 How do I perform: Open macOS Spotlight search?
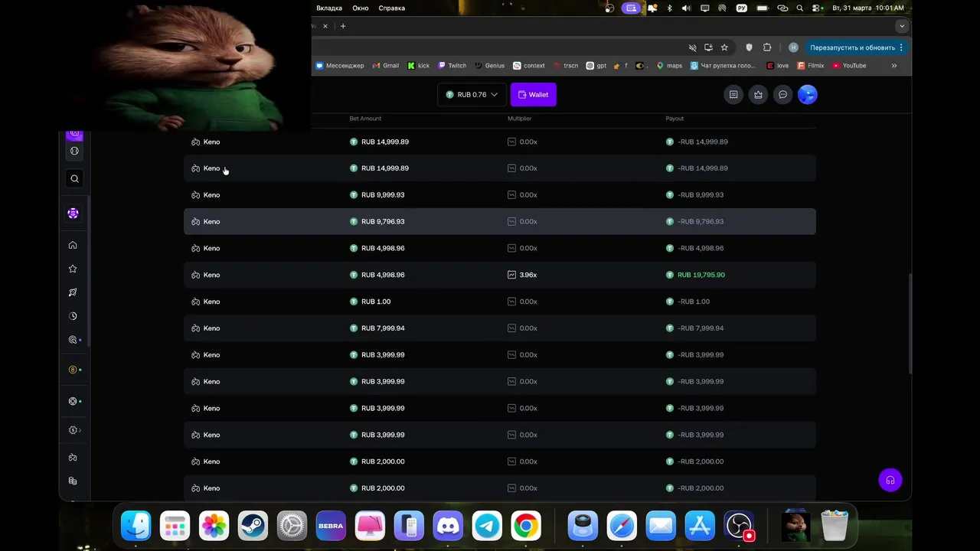[800, 8]
